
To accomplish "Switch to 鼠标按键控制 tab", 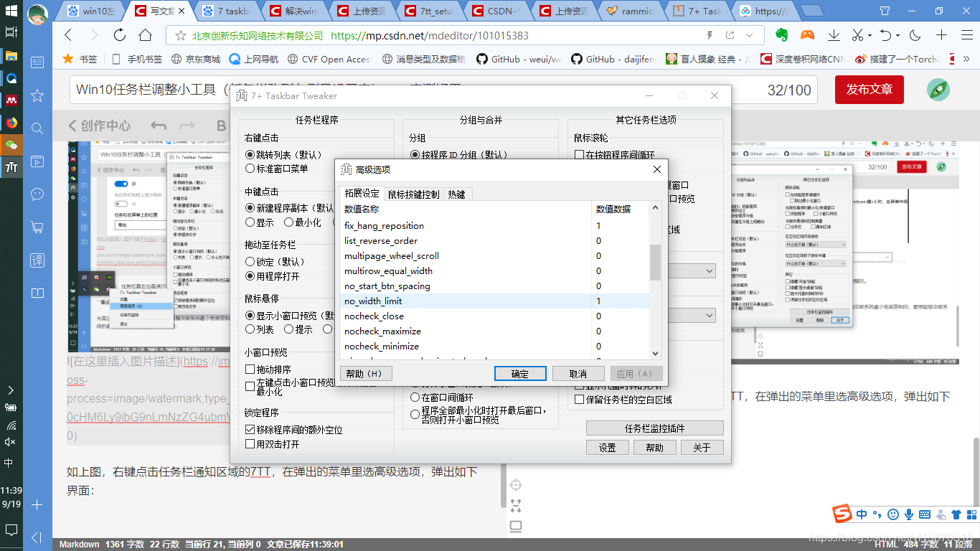I will point(414,194).
